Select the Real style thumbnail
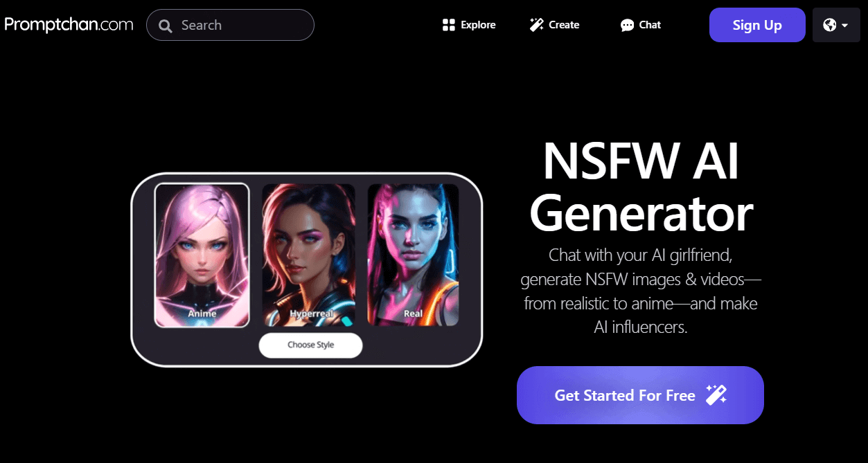The height and width of the screenshot is (463, 868). [413, 255]
